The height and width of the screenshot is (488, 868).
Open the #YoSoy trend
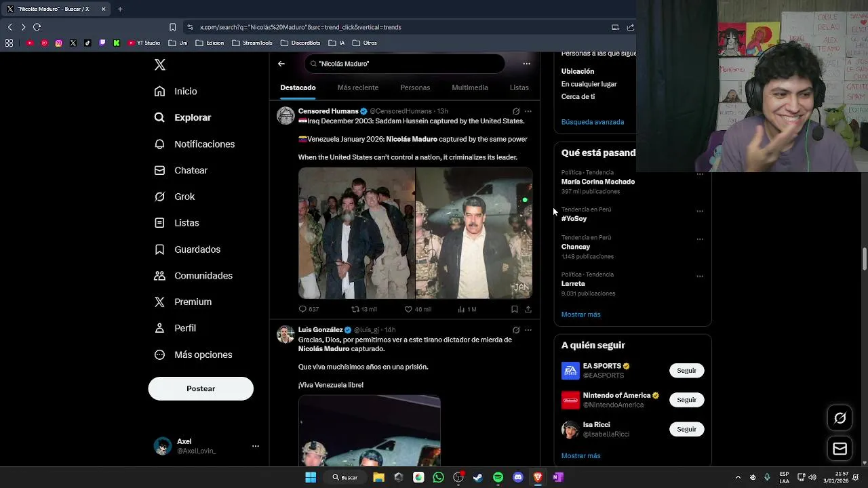coord(574,219)
